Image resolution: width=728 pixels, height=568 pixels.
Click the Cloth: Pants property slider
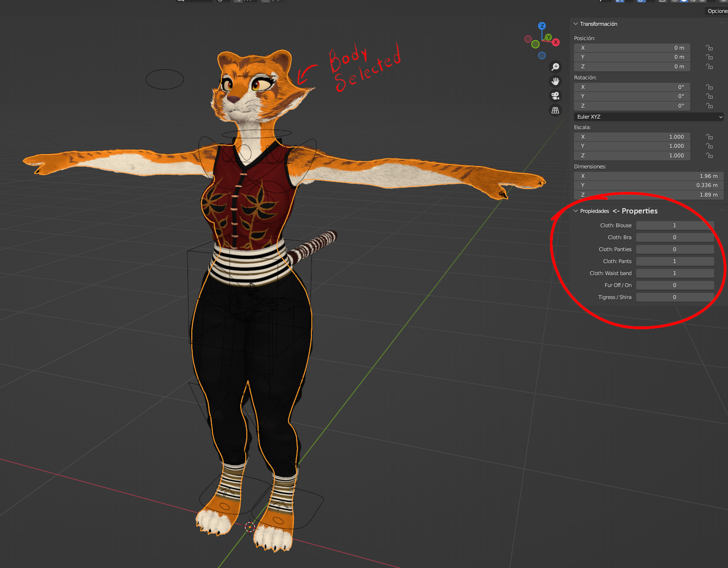point(675,261)
